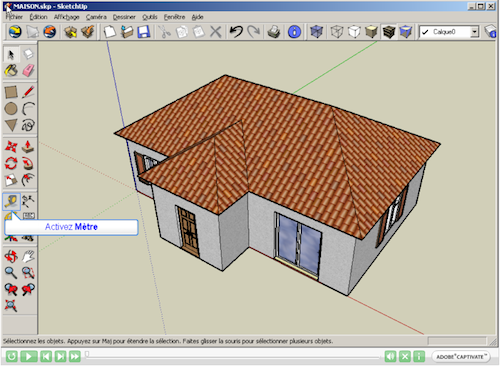Open the Dessiner menu
This screenshot has height=366, width=500.
click(124, 17)
